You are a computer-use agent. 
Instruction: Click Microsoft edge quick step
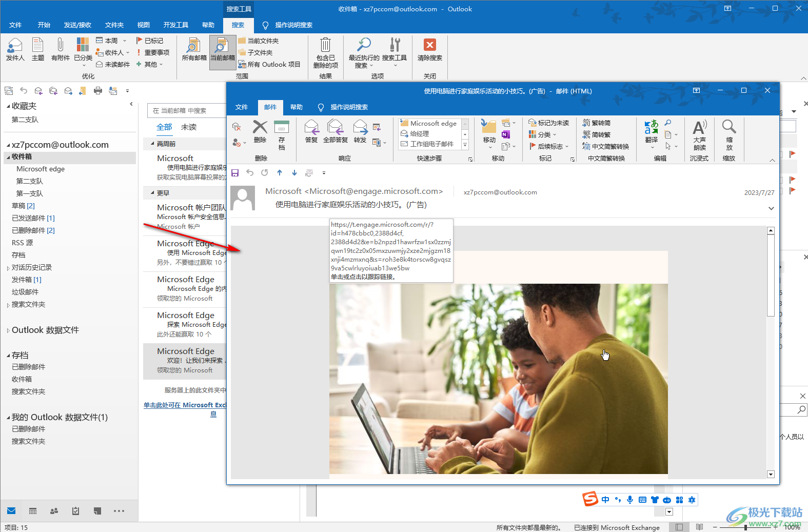tap(430, 123)
